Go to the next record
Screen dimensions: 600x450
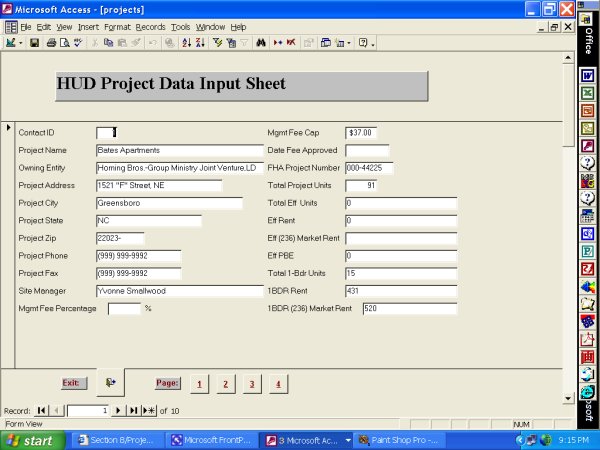click(x=118, y=410)
